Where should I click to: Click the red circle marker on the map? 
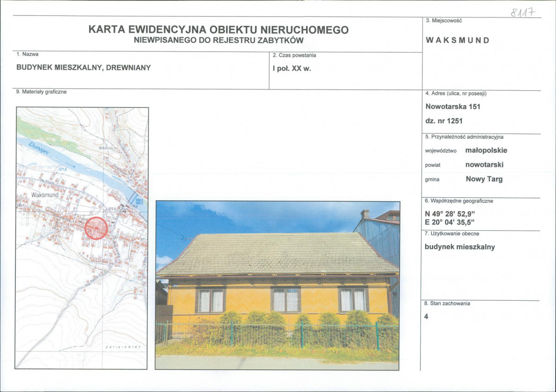(96, 228)
